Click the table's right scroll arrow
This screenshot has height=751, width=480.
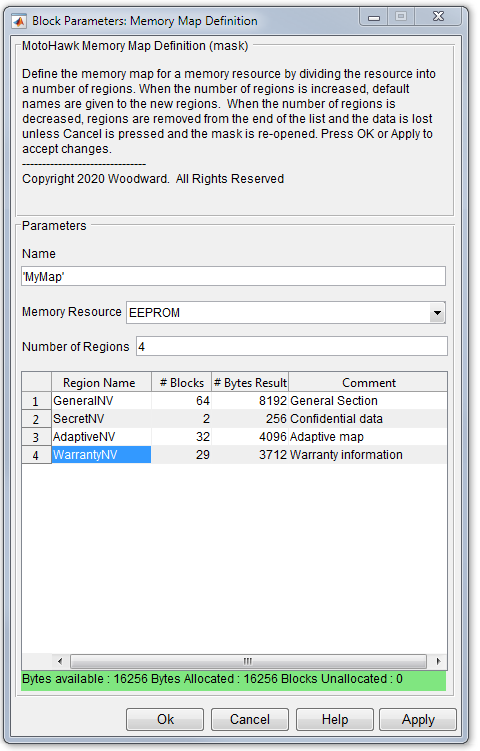pos(438,661)
